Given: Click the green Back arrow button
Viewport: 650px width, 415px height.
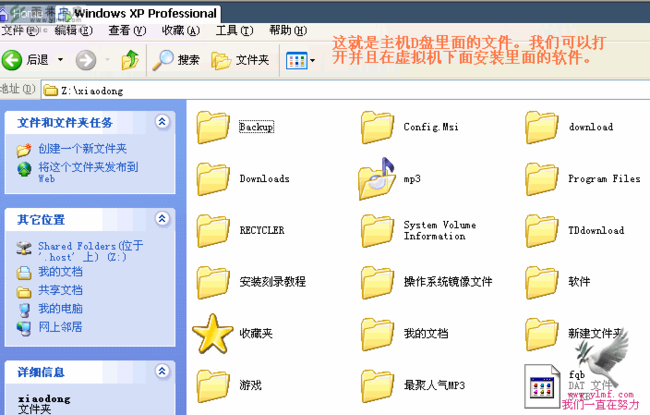Looking at the screenshot, I should (12, 60).
